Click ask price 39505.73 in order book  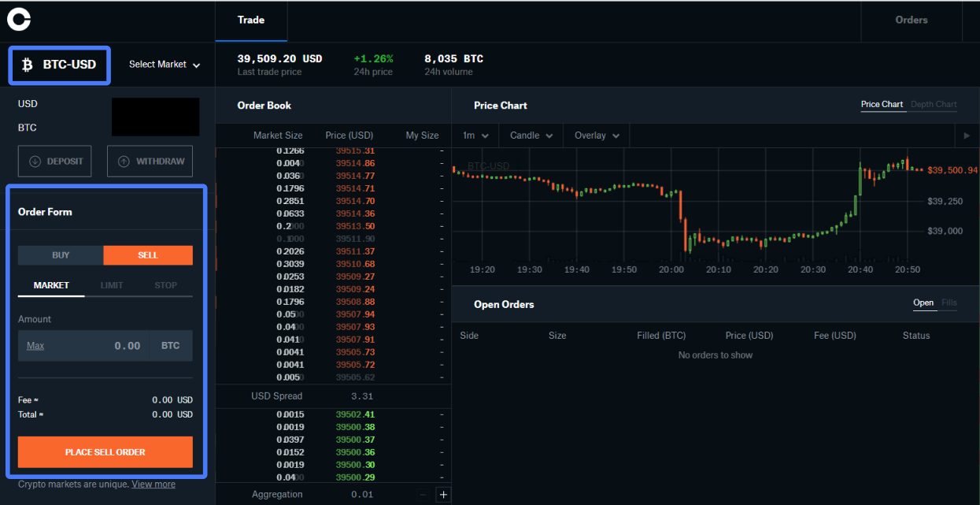[355, 352]
